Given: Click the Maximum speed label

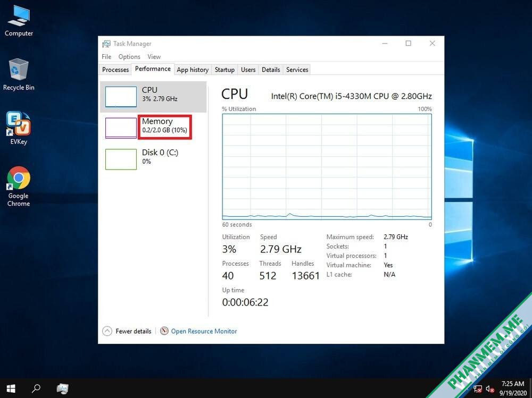Looking at the screenshot, I should click(350, 237).
